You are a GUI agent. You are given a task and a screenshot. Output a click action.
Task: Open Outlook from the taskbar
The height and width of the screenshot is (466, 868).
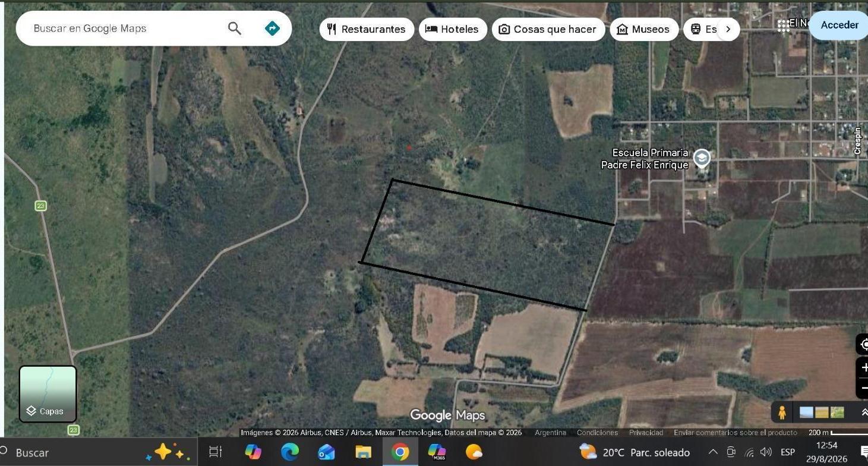click(327, 452)
